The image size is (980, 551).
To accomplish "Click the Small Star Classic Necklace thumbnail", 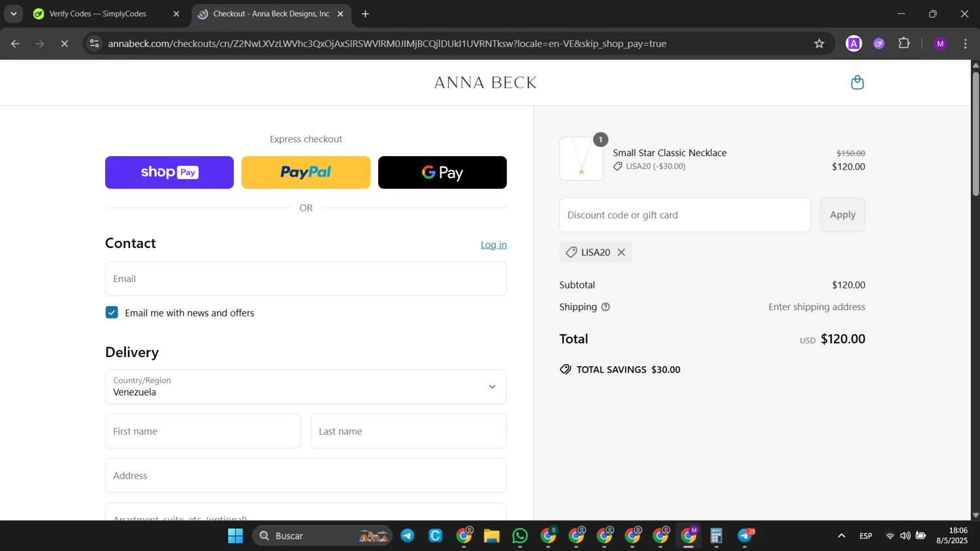I will [x=581, y=159].
